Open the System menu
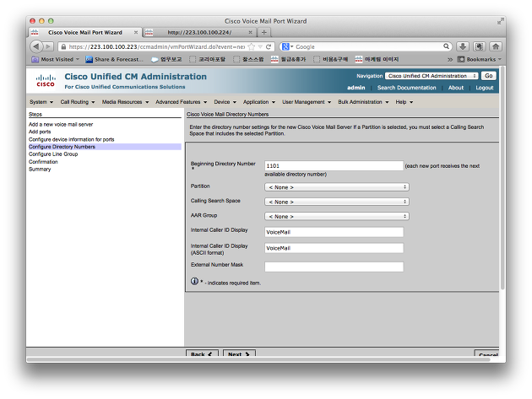This screenshot has width=532, height=399. 41,102
